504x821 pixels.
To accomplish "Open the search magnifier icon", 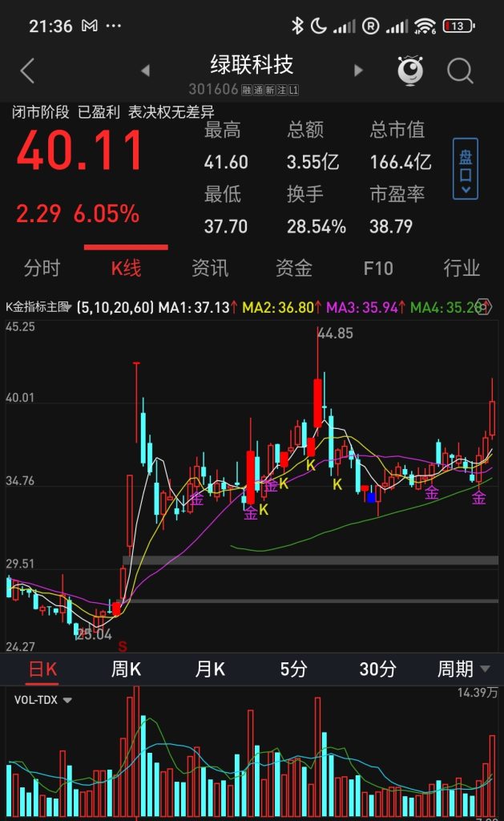I will tap(460, 71).
